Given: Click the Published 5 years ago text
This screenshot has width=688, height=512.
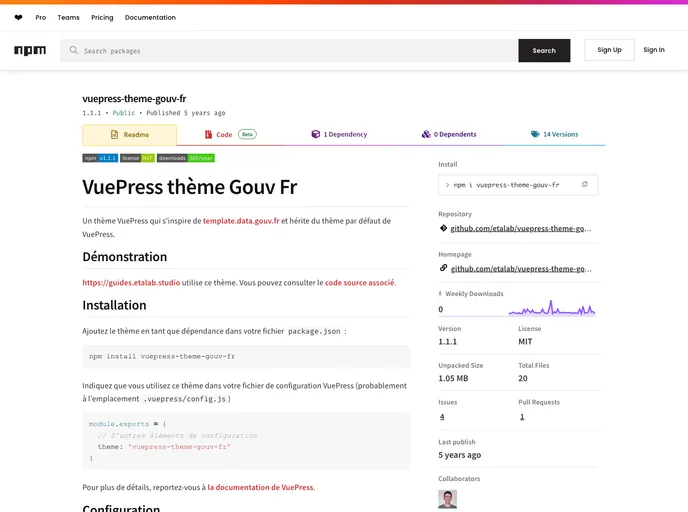Looking at the screenshot, I should (x=186, y=113).
